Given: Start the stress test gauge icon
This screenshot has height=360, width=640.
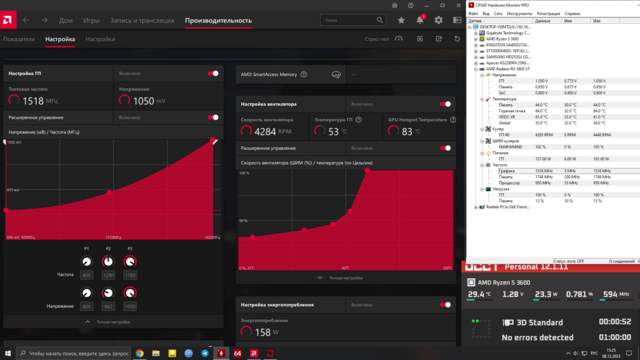Looking at the screenshot, I should pos(399,39).
